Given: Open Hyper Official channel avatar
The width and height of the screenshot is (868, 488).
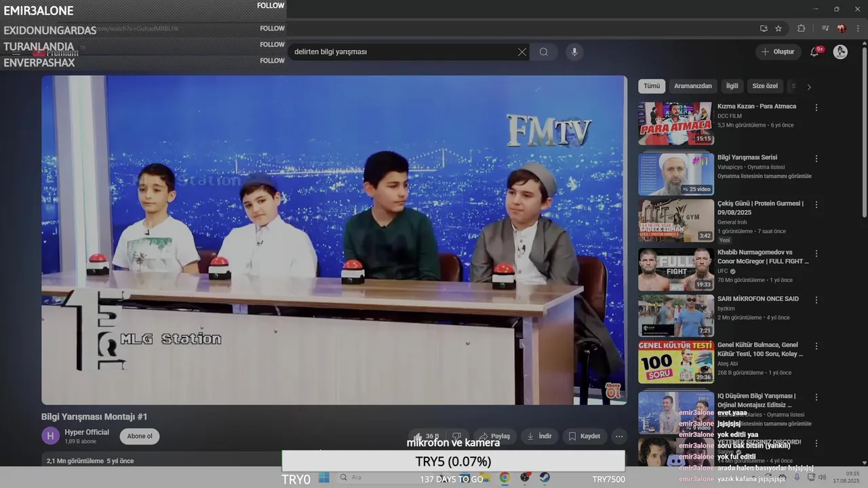Looking at the screenshot, I should point(50,436).
